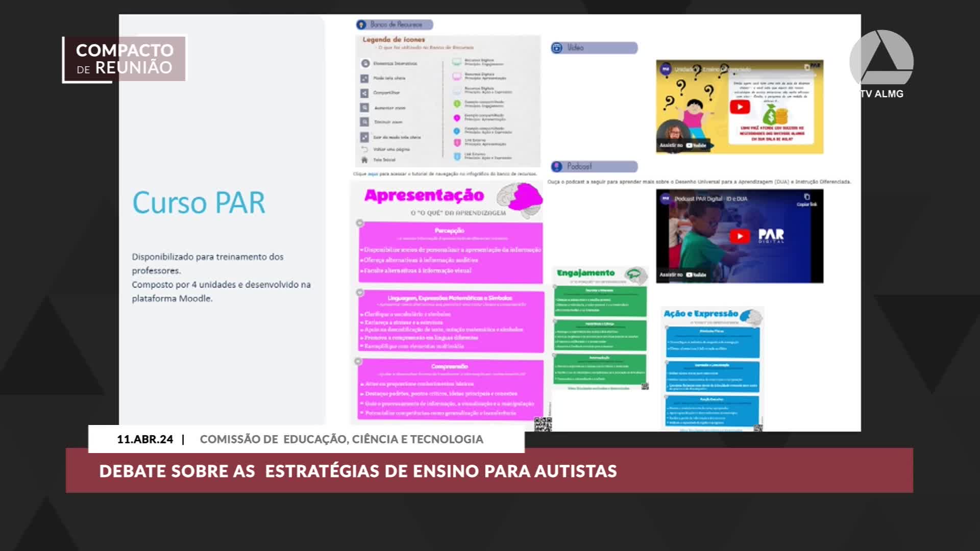Image resolution: width=980 pixels, height=551 pixels.
Task: Open the 'aqui' tutorial link
Action: [x=373, y=174]
